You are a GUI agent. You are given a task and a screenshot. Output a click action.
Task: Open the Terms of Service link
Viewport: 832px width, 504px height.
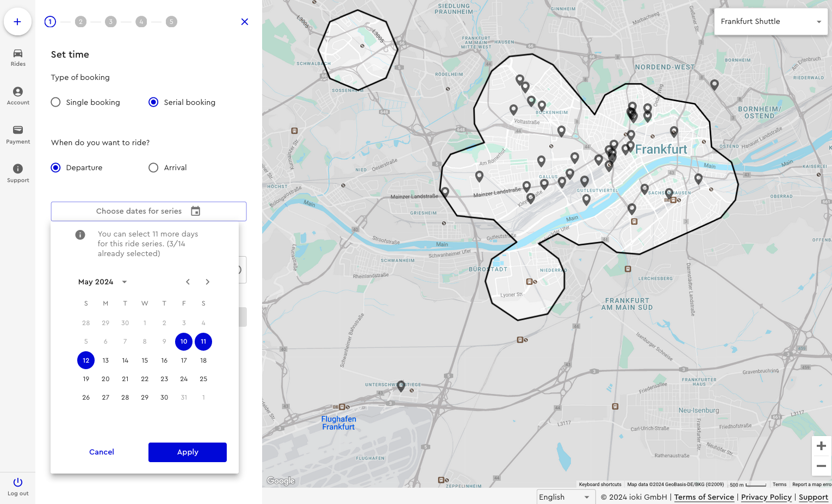(x=704, y=497)
